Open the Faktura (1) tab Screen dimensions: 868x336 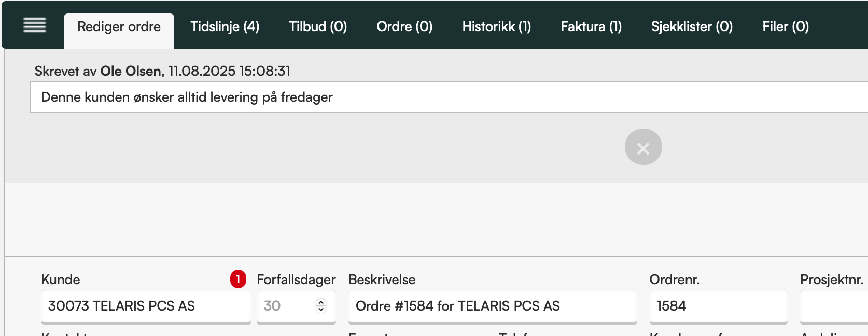coord(591,26)
